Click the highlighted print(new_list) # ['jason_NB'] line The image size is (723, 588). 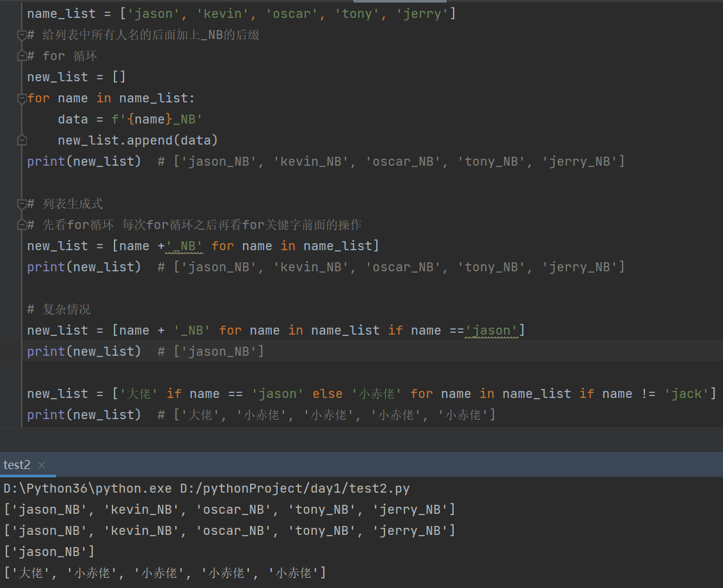tap(145, 351)
